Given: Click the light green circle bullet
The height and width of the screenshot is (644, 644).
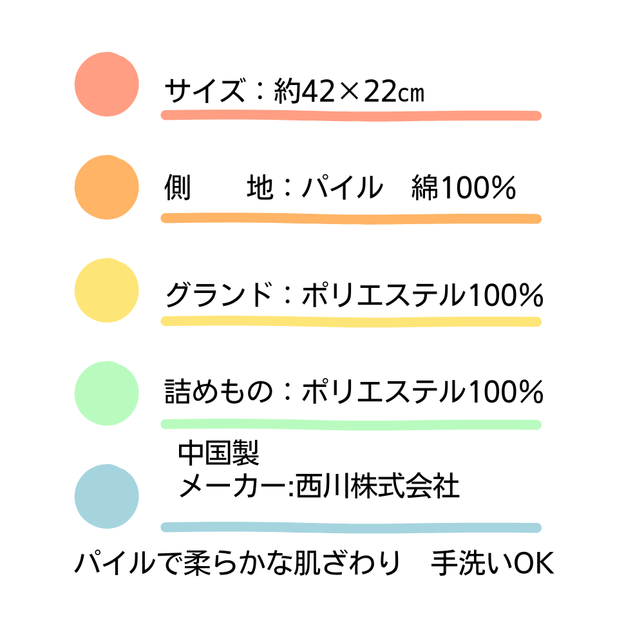Looking at the screenshot, I should click(x=106, y=393).
